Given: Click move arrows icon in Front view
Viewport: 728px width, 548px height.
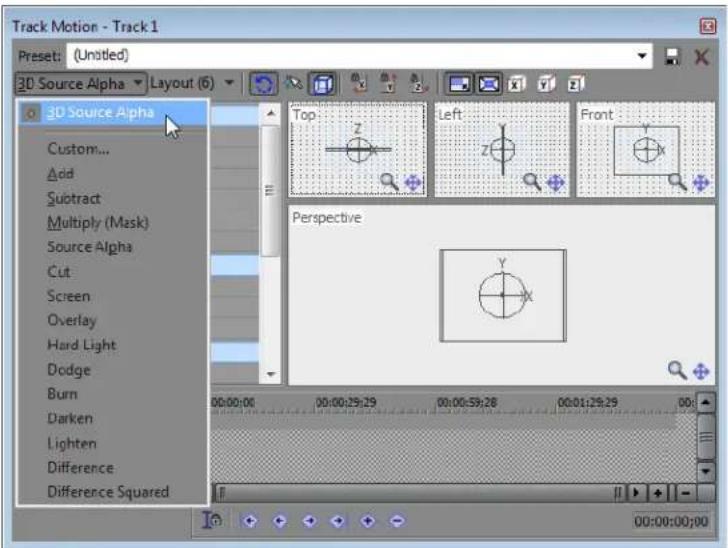Looking at the screenshot, I should [x=701, y=183].
